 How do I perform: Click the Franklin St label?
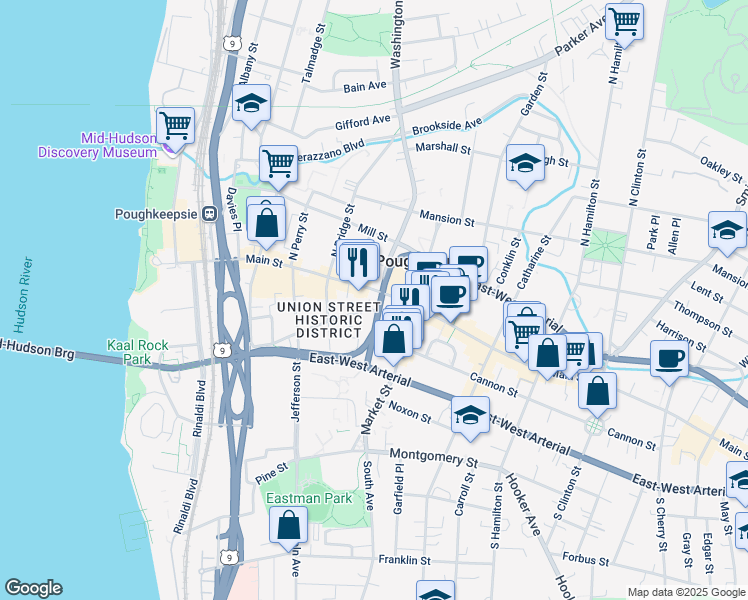[405, 560]
